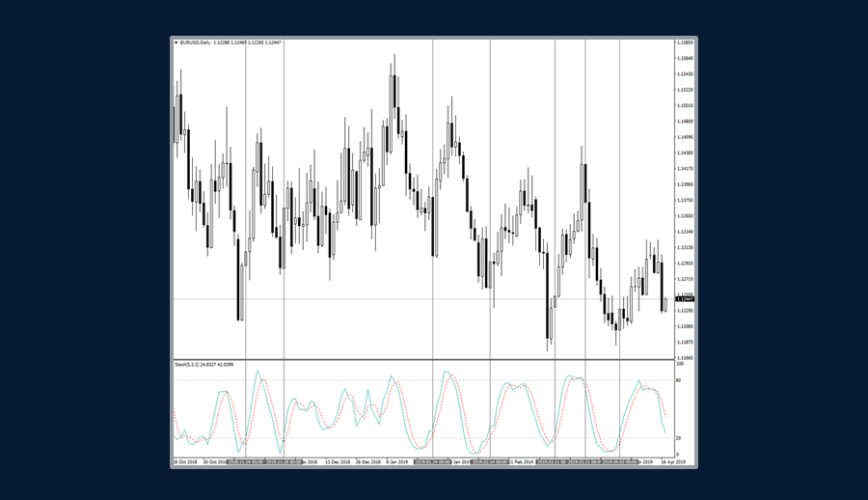Click the triangle icon beside EURUSD,Daily
868x500 pixels.
click(x=176, y=42)
